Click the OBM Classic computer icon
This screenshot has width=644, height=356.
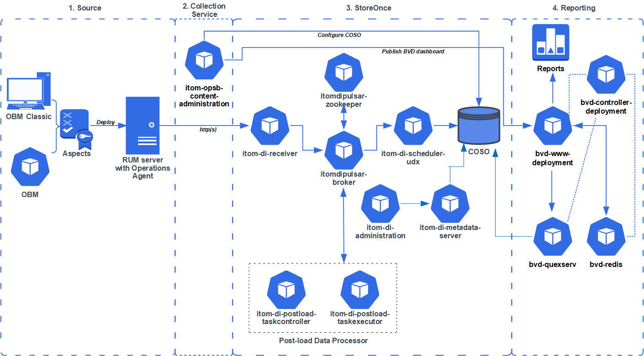click(x=29, y=91)
